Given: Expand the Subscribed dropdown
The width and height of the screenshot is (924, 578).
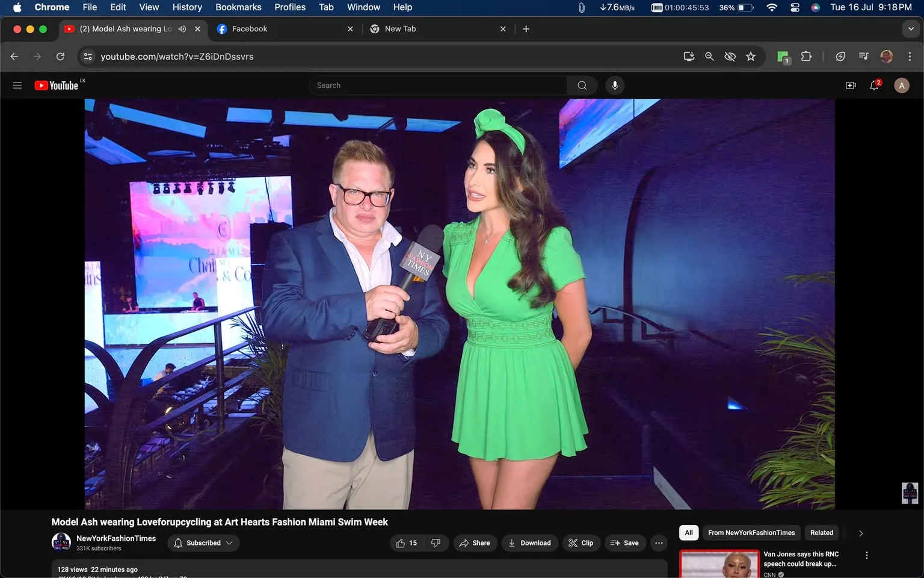Looking at the screenshot, I should coord(203,542).
